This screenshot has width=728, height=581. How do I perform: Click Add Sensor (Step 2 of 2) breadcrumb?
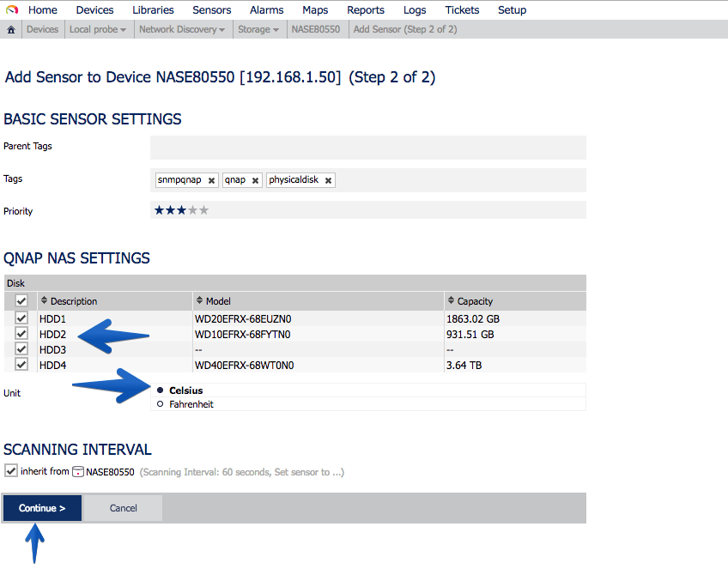(405, 29)
